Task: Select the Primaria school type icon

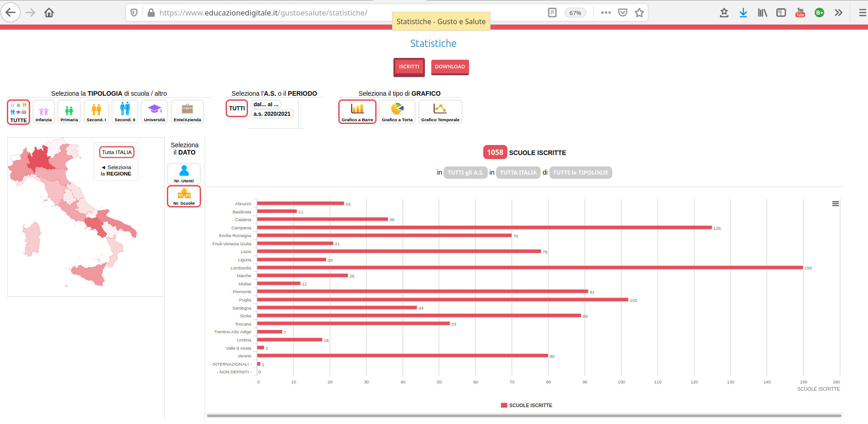Action: click(x=69, y=112)
